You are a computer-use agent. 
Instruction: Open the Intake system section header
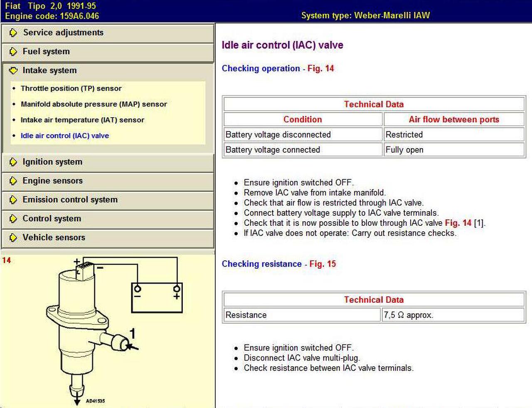click(x=108, y=71)
